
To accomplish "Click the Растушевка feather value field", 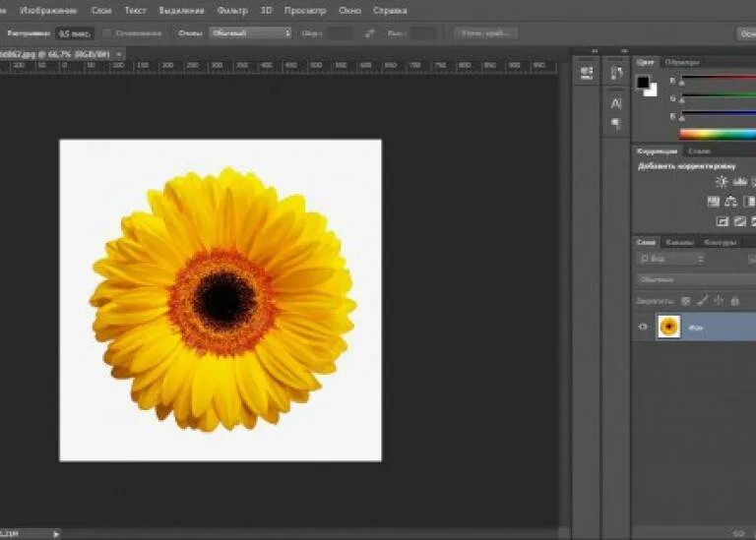I will click(75, 33).
